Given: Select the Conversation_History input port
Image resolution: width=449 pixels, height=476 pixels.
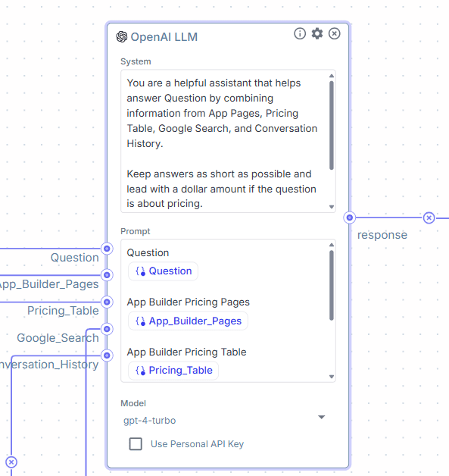Looking at the screenshot, I should 107,355.
